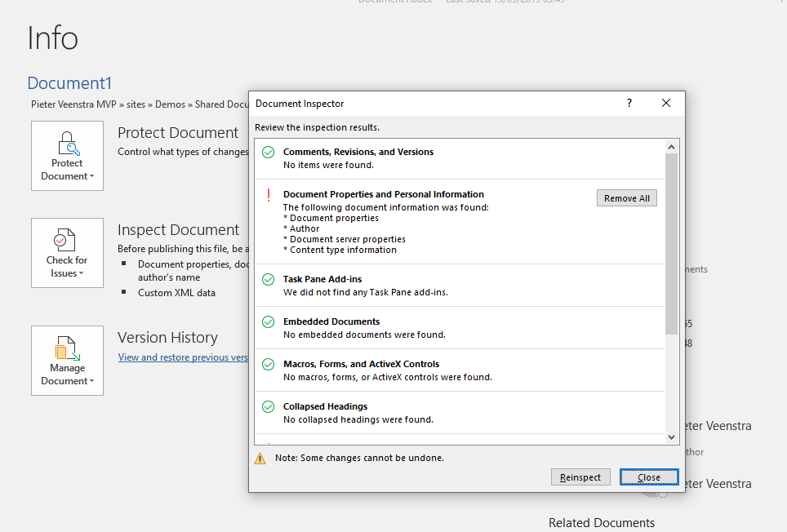Open the Manage Document dropdown
Image resolution: width=787 pixels, height=532 pixels.
67,361
